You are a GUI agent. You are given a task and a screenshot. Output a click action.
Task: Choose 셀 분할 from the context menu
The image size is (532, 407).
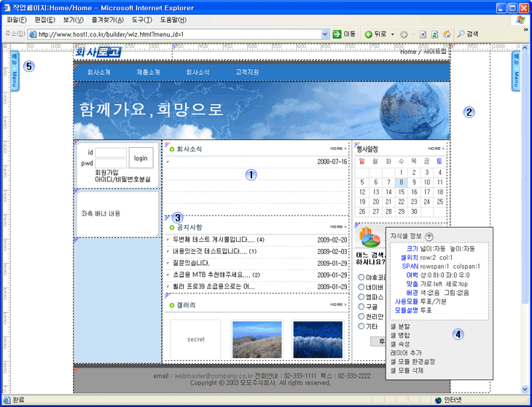click(x=400, y=326)
